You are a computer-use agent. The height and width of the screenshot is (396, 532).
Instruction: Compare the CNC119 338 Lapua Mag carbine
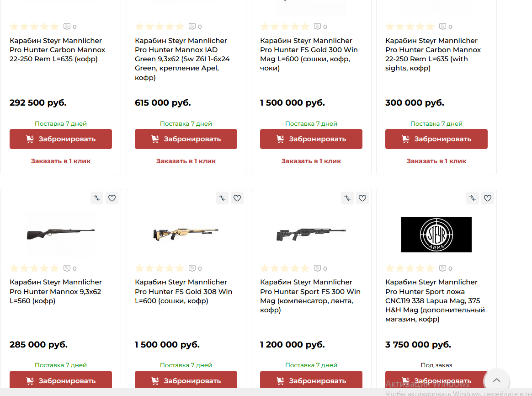tap(473, 198)
